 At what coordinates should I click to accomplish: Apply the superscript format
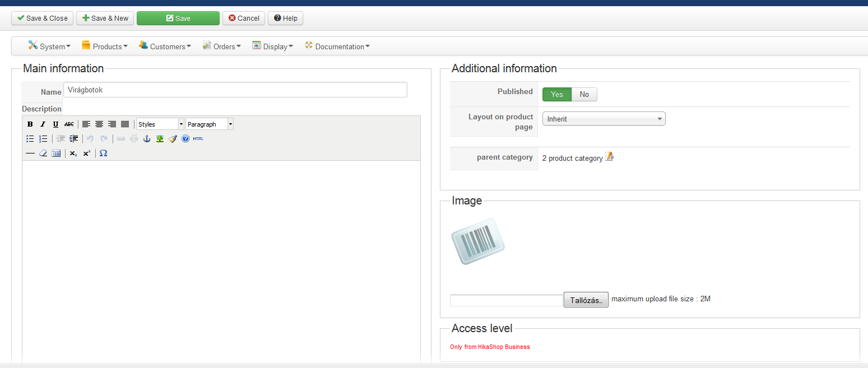86,153
